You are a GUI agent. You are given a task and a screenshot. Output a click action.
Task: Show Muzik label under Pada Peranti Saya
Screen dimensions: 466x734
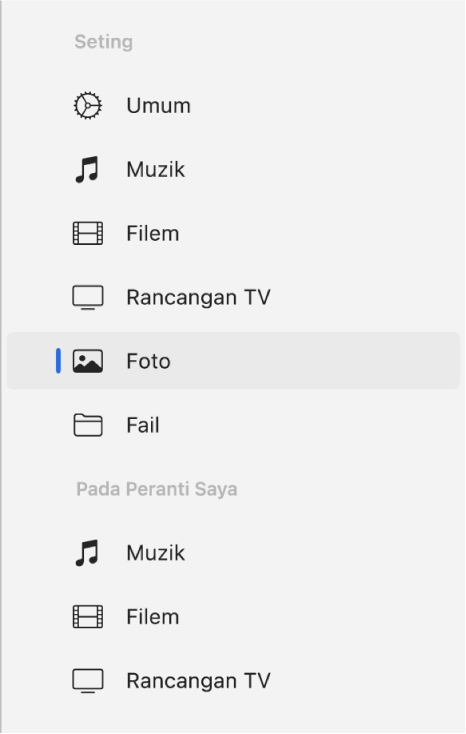coord(155,553)
